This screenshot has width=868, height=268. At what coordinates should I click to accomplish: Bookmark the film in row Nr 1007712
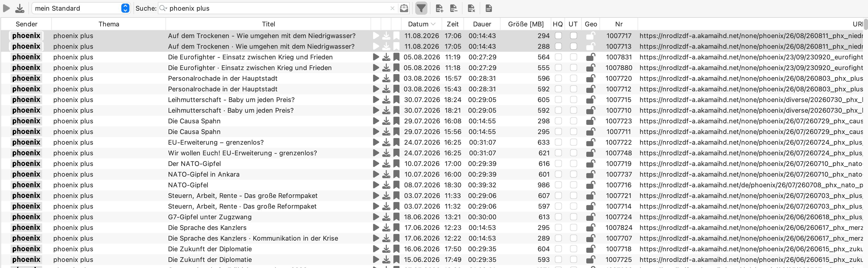[396, 89]
